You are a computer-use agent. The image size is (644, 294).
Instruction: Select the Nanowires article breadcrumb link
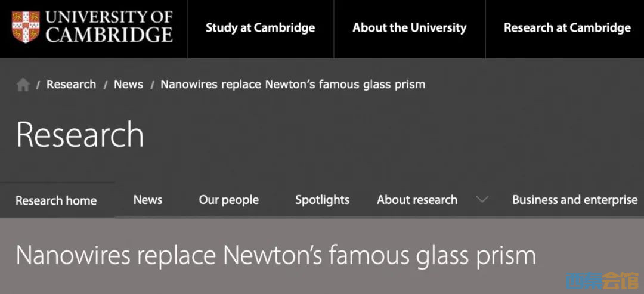click(293, 84)
